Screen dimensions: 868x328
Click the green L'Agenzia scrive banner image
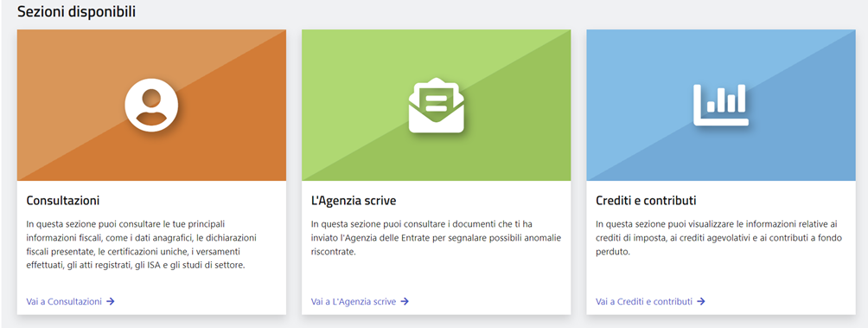[437, 105]
